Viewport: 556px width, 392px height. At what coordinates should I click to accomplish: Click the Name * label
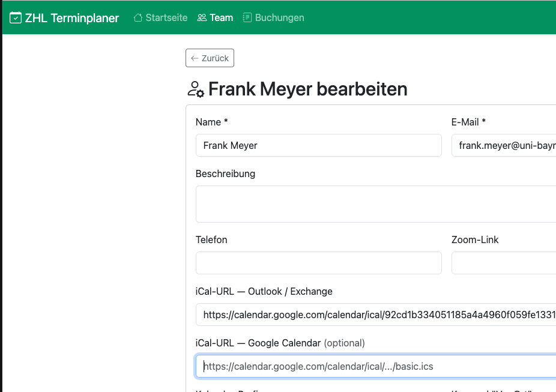[x=212, y=122]
